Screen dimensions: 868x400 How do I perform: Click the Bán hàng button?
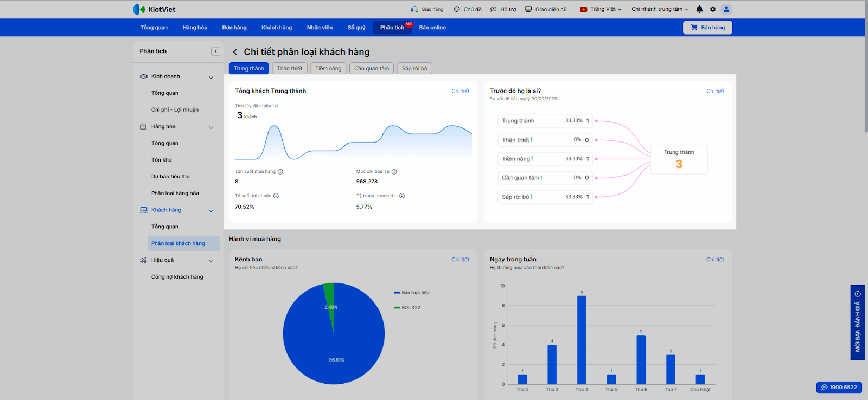click(707, 28)
